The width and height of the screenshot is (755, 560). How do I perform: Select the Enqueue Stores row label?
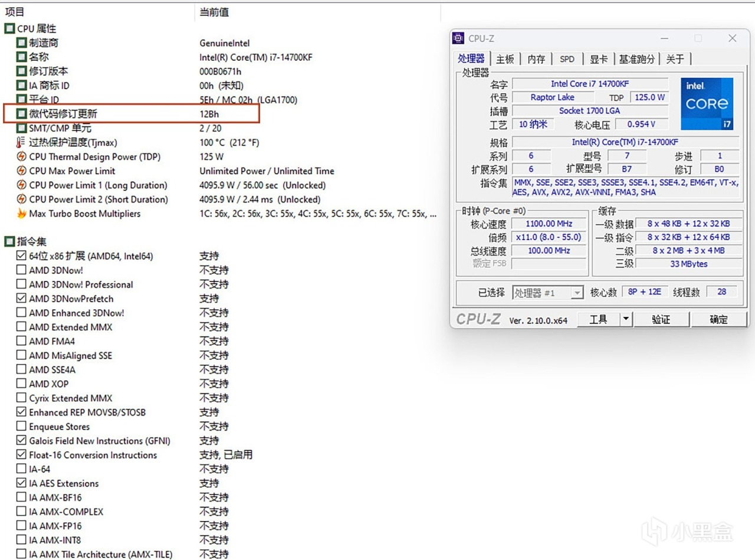pyautogui.click(x=60, y=427)
